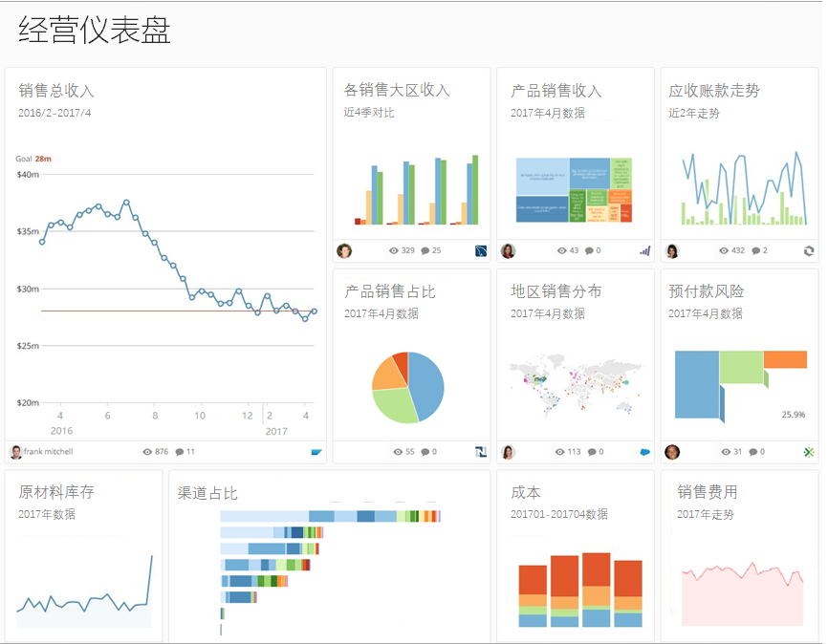Image resolution: width=828 pixels, height=644 pixels.
Task: Open the 成本 stacked bar chart
Action: 580,590
